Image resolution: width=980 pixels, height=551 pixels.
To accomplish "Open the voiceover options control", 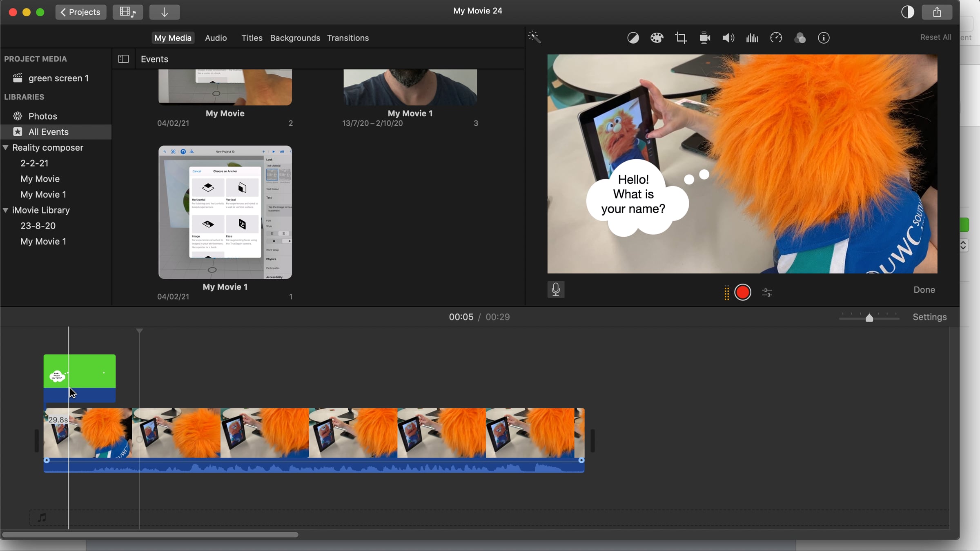I will click(x=767, y=292).
